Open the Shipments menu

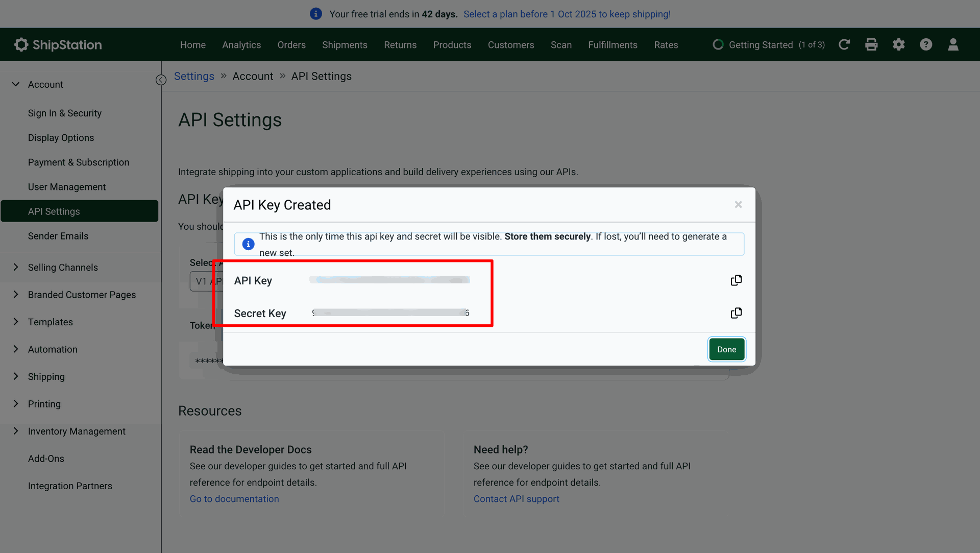click(345, 45)
